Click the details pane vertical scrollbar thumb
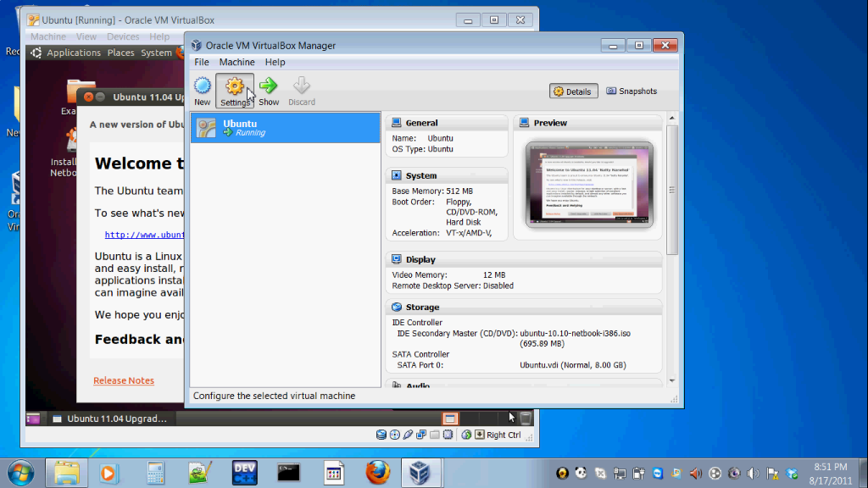This screenshot has height=488, width=868. [x=672, y=190]
